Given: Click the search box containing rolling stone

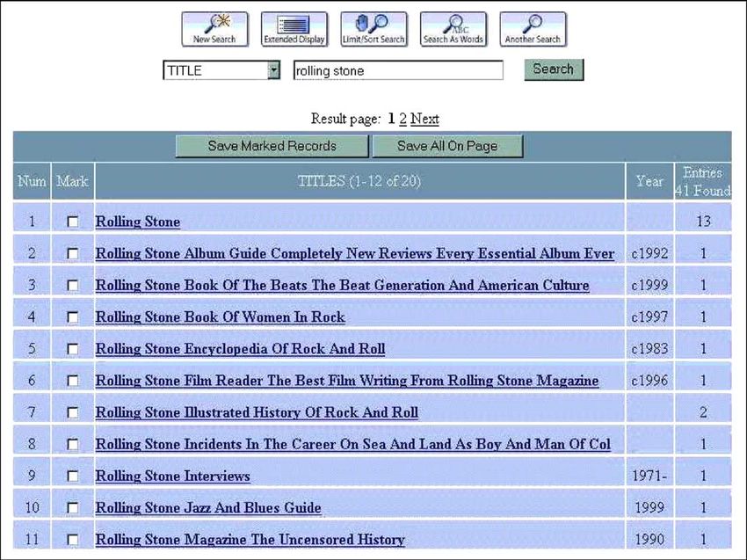Looking at the screenshot, I should pos(398,70).
